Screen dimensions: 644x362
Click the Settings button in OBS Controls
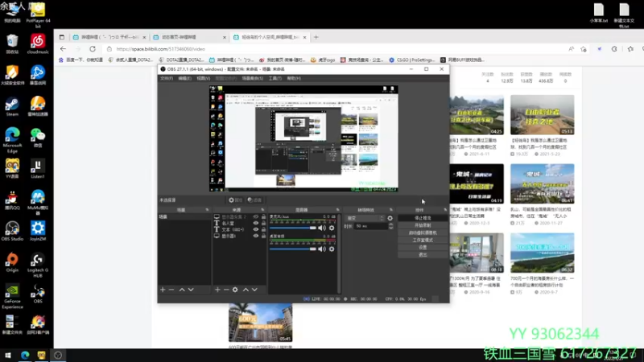pyautogui.click(x=423, y=248)
